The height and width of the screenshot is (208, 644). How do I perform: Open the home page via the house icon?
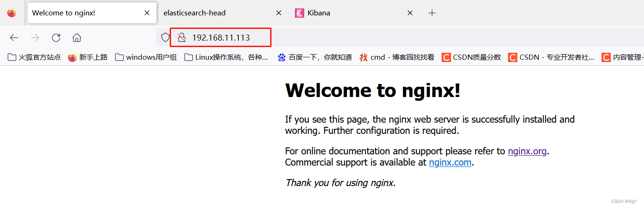[77, 38]
